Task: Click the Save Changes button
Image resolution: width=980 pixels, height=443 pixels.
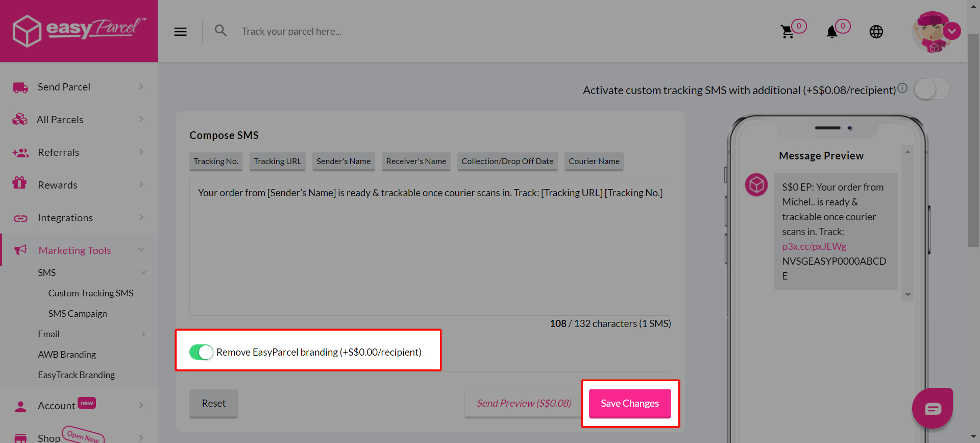Action: point(630,404)
